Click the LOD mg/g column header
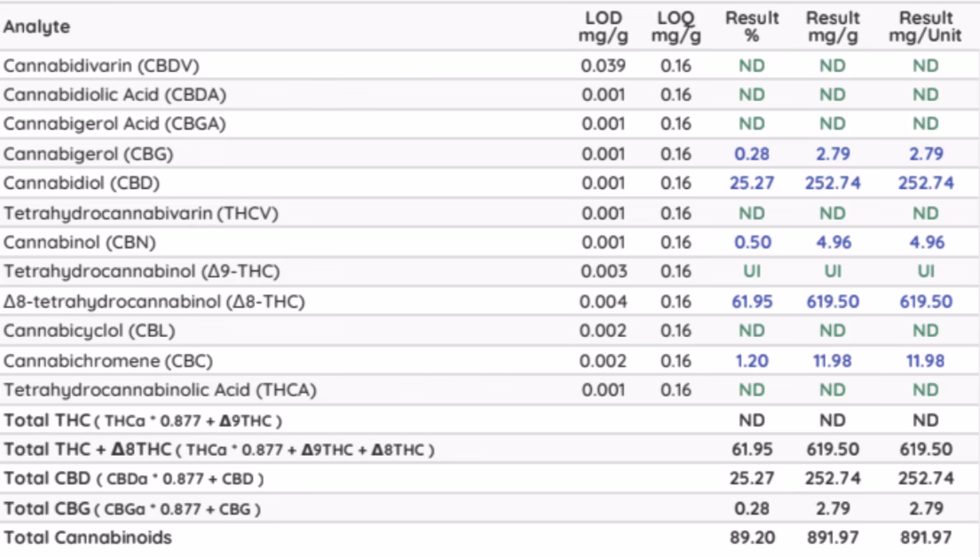 point(604,27)
